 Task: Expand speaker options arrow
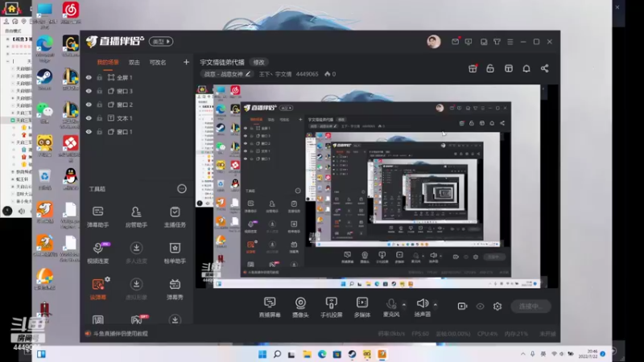coord(436,305)
